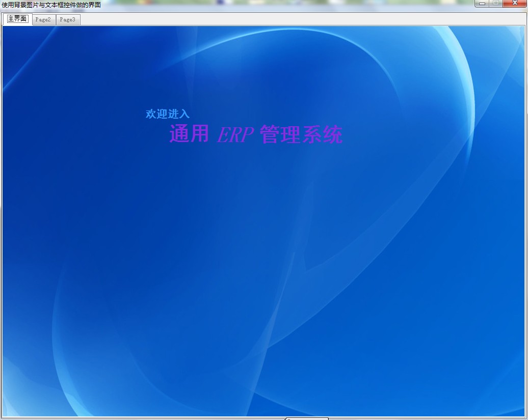Click the 欢迎进入 welcome text
Image resolution: width=528 pixels, height=420 pixels.
168,114
